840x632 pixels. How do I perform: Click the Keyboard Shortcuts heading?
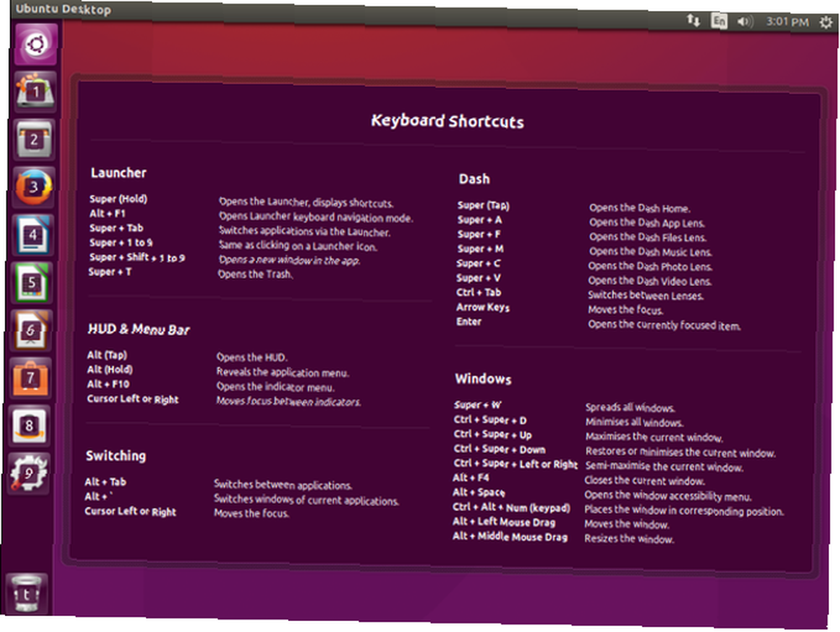pyautogui.click(x=448, y=121)
